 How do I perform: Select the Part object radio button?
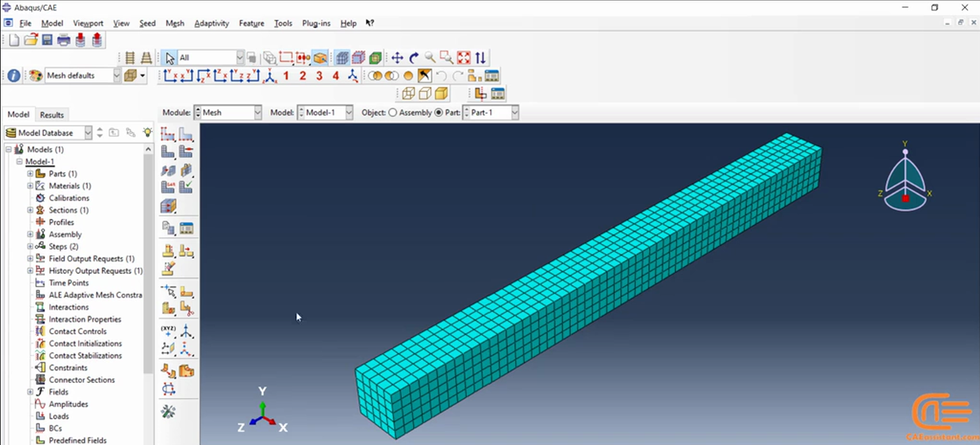(439, 113)
